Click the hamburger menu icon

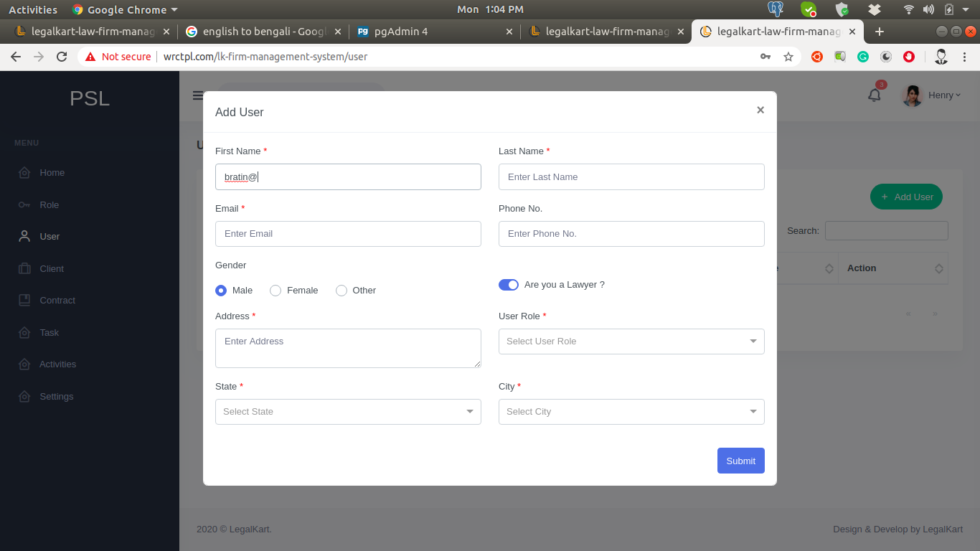point(197,95)
